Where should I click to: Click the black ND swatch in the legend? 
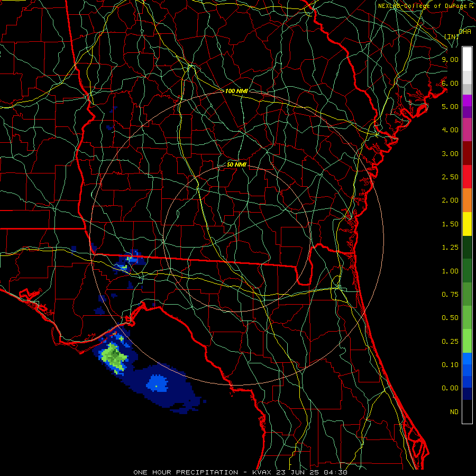(467, 411)
